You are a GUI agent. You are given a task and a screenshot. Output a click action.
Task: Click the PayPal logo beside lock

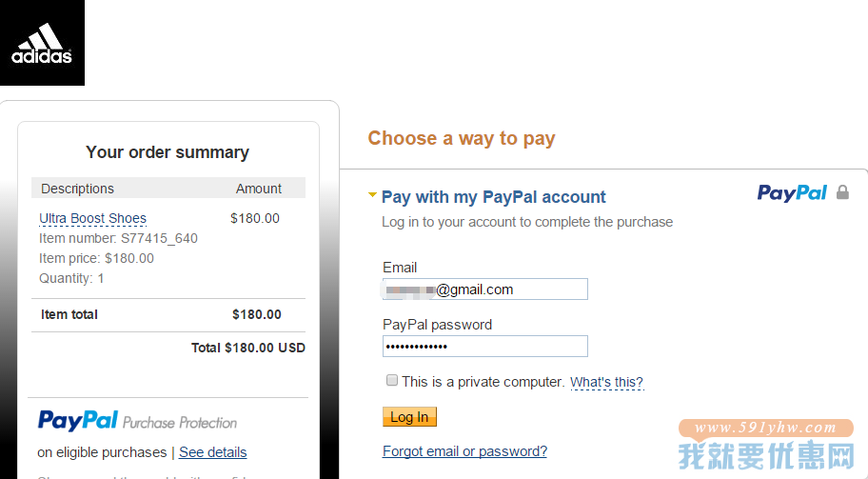pyautogui.click(x=792, y=192)
